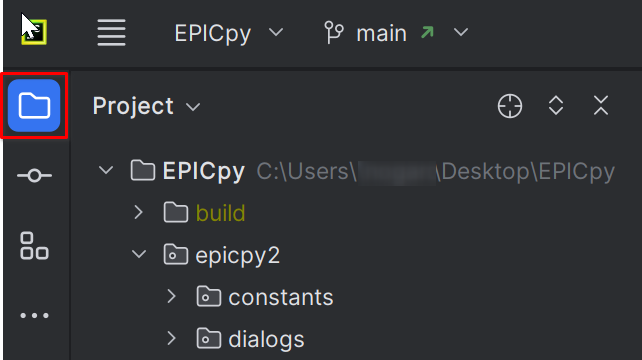Image resolution: width=642 pixels, height=360 pixels.
Task: Collapse the EPICpy root folder
Action: click(106, 170)
